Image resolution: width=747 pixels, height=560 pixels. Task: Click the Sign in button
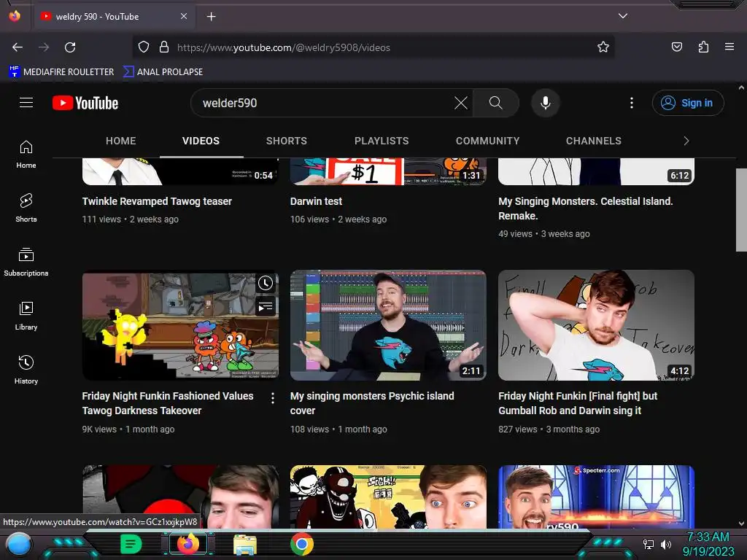[x=687, y=103]
